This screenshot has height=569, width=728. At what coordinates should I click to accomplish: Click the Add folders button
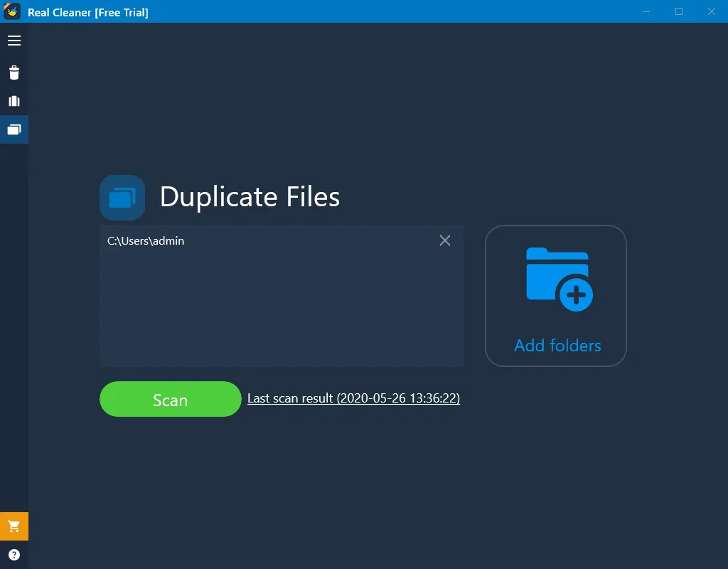[x=556, y=296]
